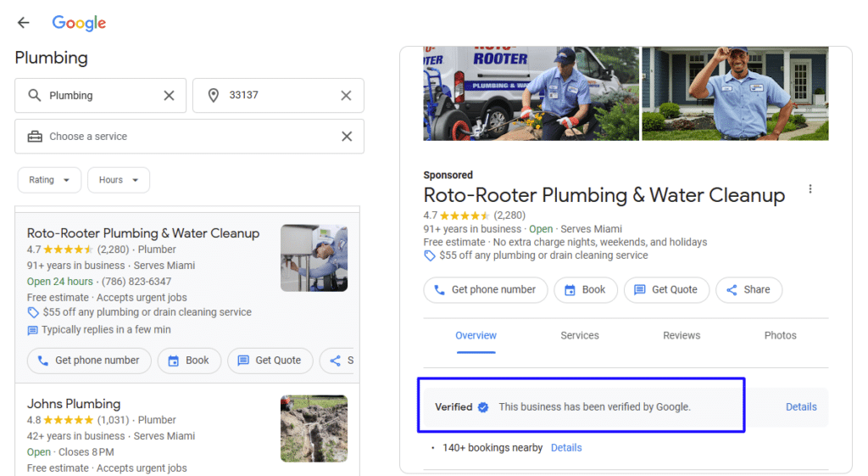
Task: Click the Plumbing page heading
Action: click(52, 58)
